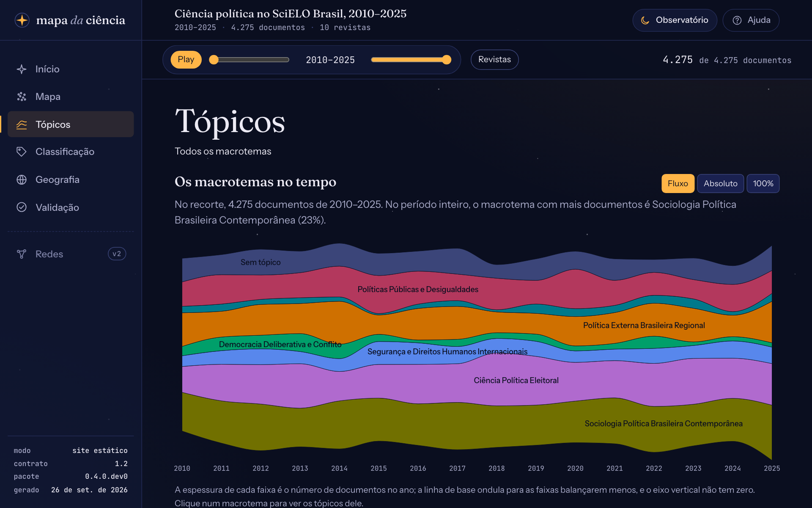Select the Tópicos menu item
812x508 pixels.
click(x=71, y=124)
